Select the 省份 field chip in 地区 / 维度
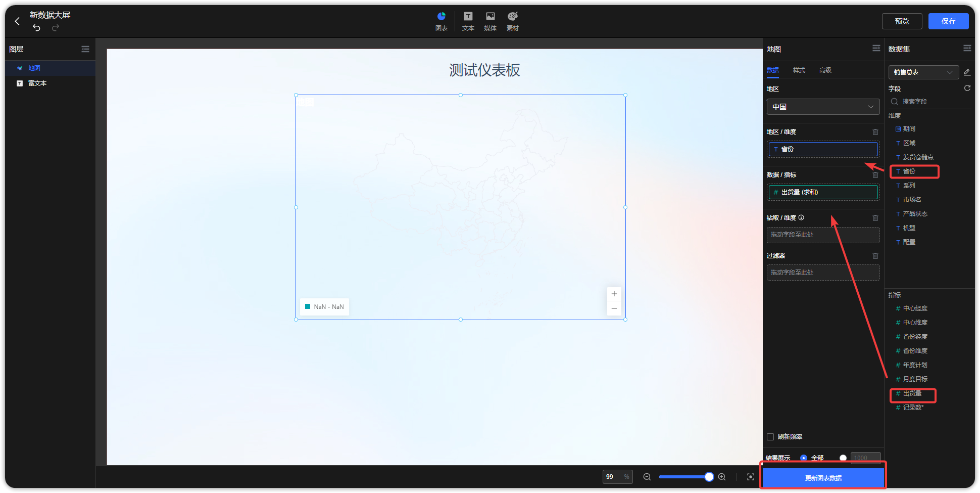The width and height of the screenshot is (980, 493). click(x=823, y=149)
